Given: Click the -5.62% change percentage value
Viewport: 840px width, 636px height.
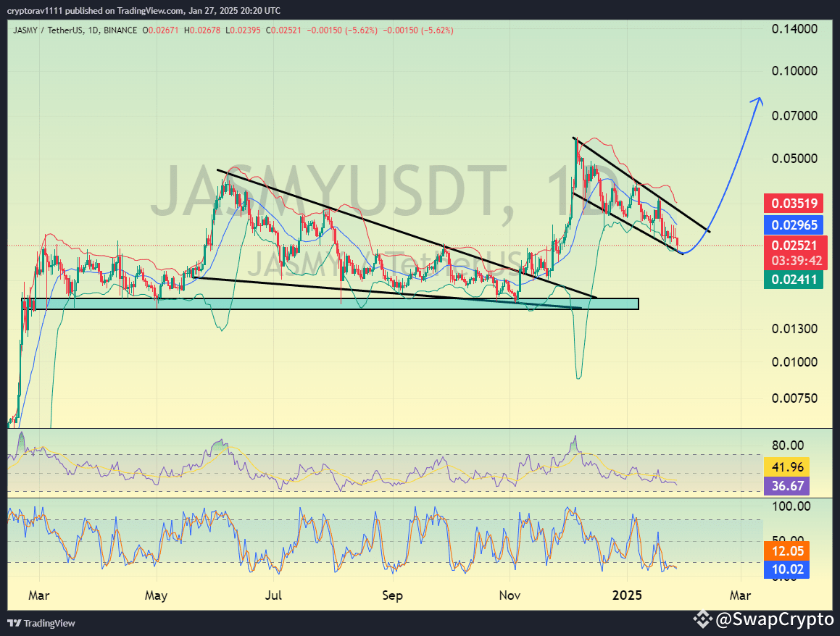Looking at the screenshot, I should click(360, 31).
